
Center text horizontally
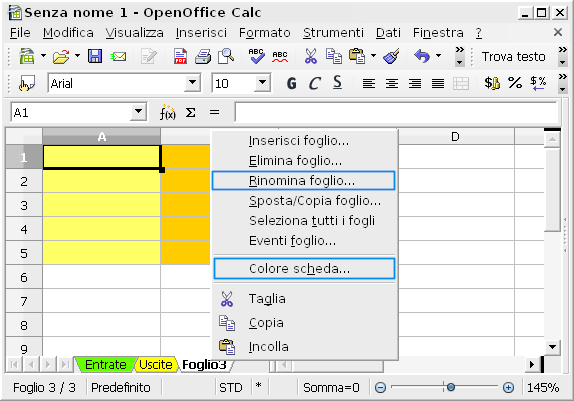[392, 83]
